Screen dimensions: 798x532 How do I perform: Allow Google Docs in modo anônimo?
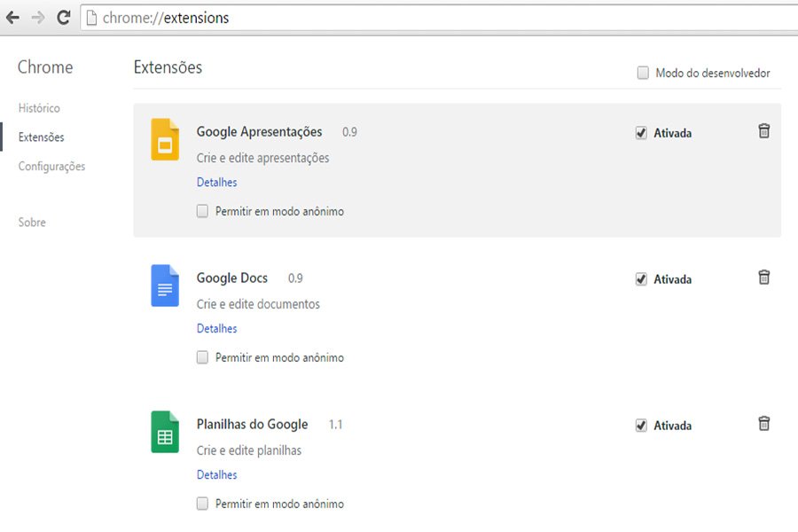click(x=202, y=357)
